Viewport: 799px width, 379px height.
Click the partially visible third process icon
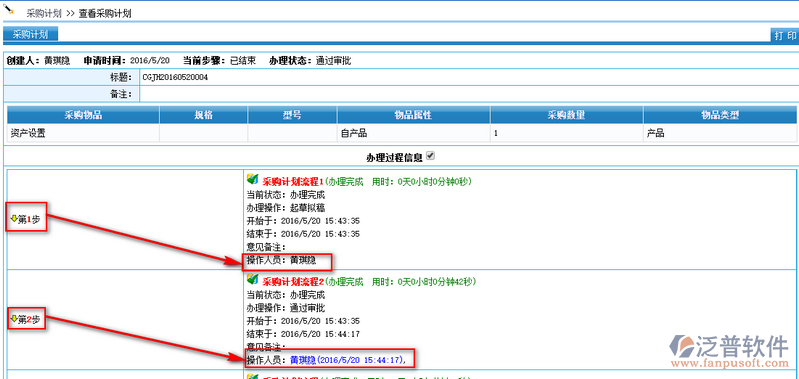(252, 376)
